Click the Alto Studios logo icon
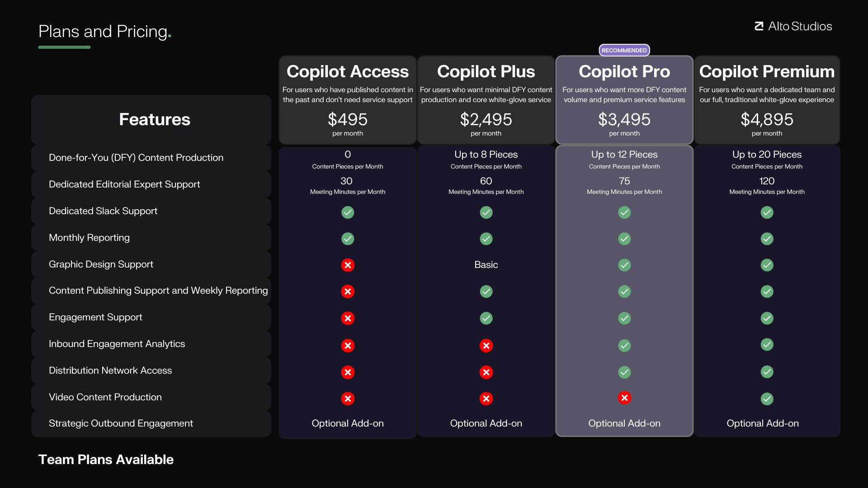Screen dimensions: 868x488 click(x=759, y=26)
